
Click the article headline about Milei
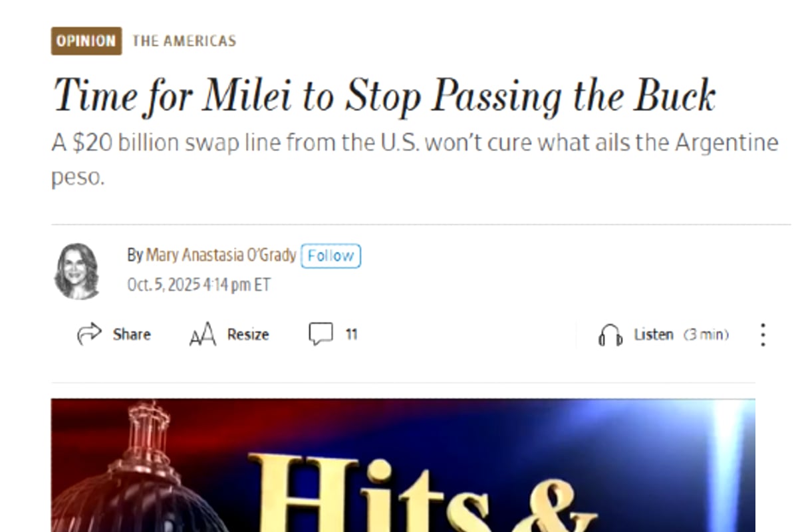[384, 95]
